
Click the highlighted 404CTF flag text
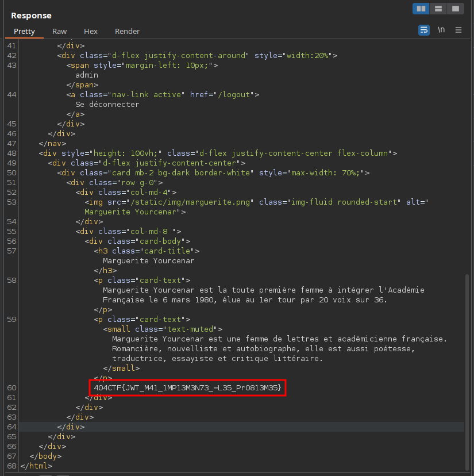click(x=187, y=388)
